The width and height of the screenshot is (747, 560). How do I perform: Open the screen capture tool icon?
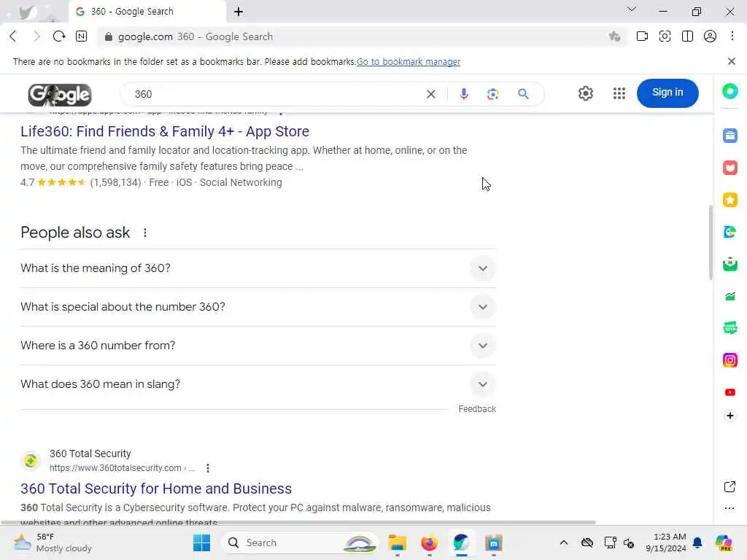[665, 36]
